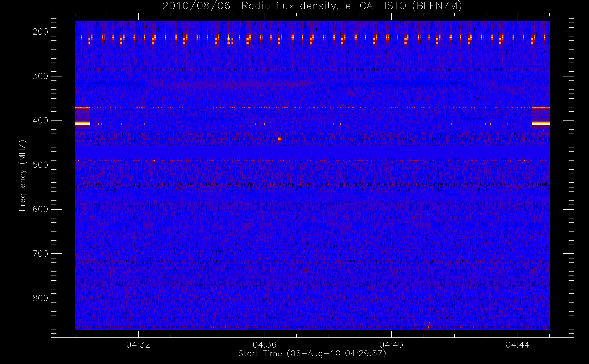The image size is (589, 364).
Task: Select the 500 frequency tick label
Action: pyautogui.click(x=40, y=165)
